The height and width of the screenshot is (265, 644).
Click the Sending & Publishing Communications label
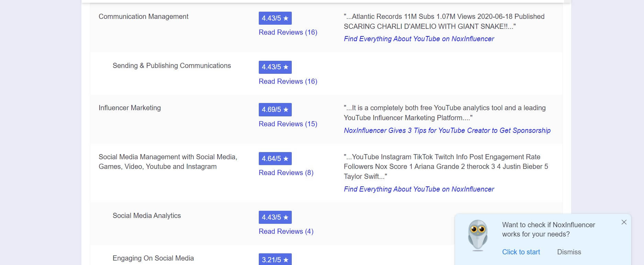[172, 66]
